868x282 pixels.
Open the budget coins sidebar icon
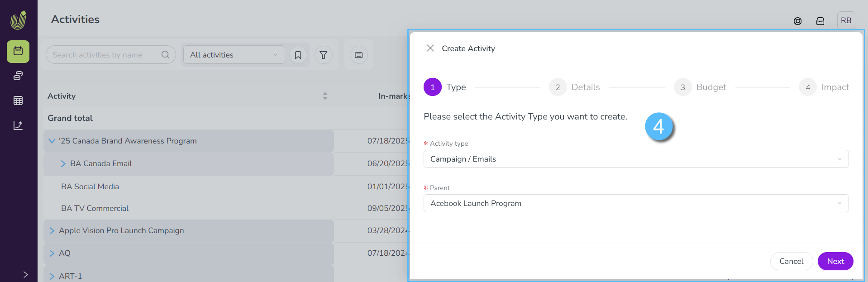coord(18,76)
